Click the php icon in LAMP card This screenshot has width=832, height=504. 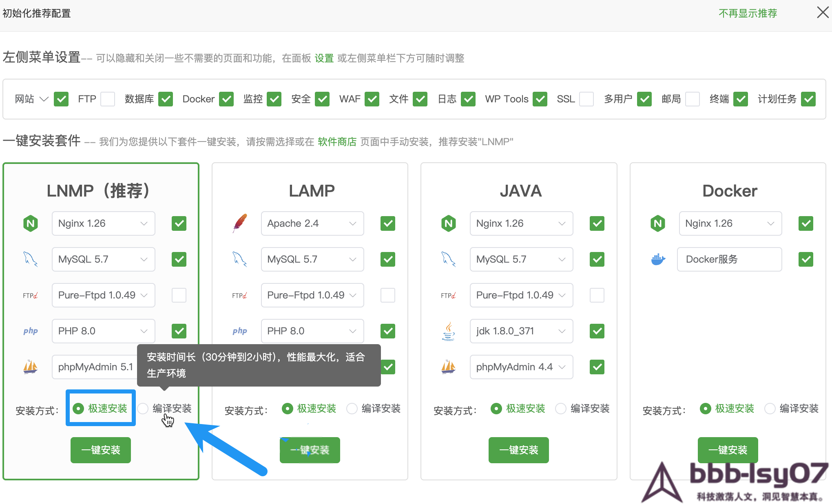(x=240, y=331)
